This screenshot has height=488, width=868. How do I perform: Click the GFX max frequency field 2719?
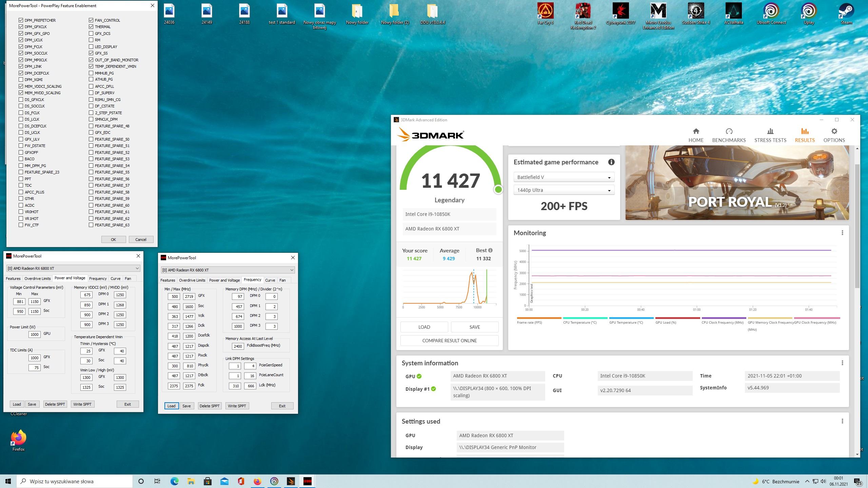[189, 297]
